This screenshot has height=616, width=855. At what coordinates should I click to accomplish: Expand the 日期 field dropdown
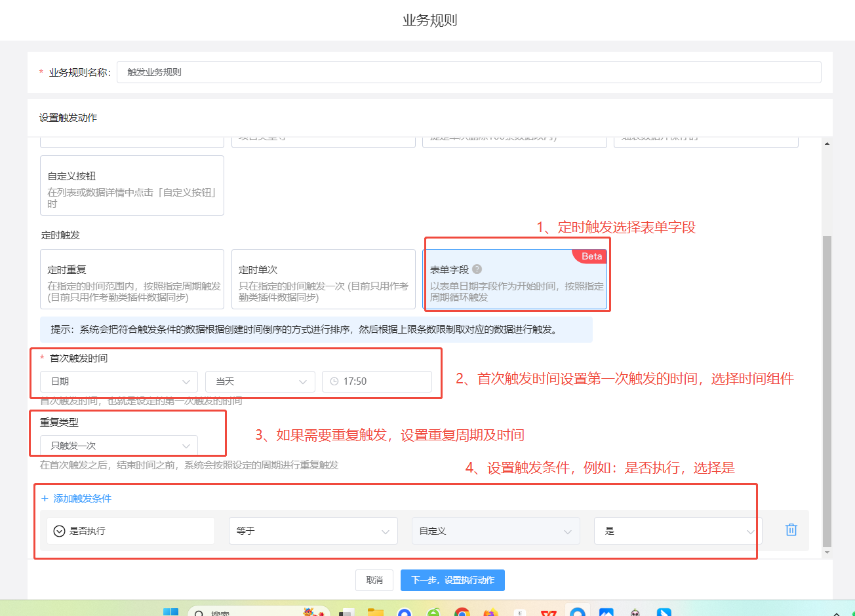(x=119, y=381)
